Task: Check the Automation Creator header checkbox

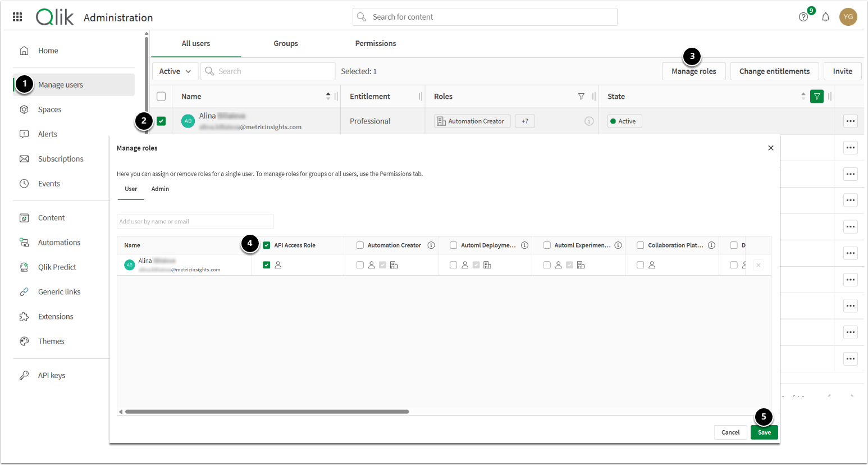Action: tap(360, 245)
